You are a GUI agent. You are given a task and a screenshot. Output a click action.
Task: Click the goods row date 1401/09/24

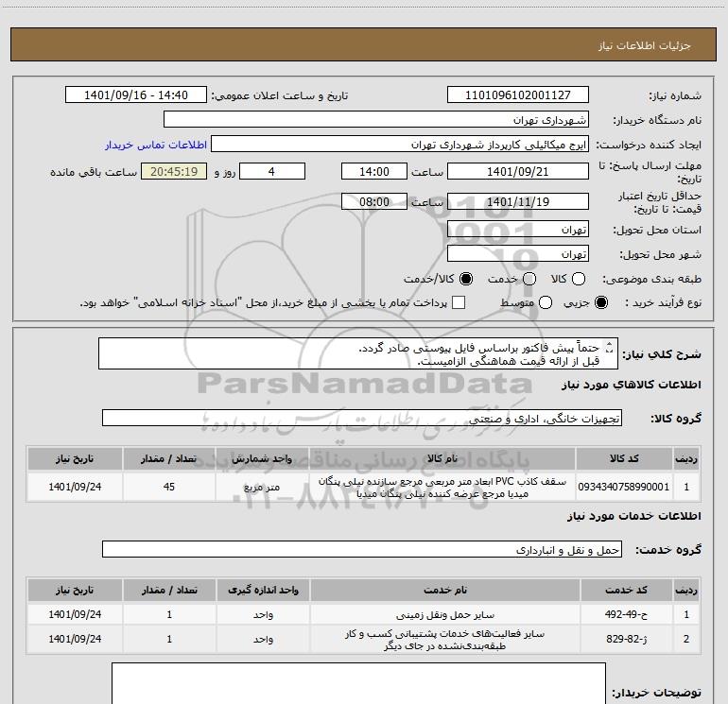pos(75,487)
